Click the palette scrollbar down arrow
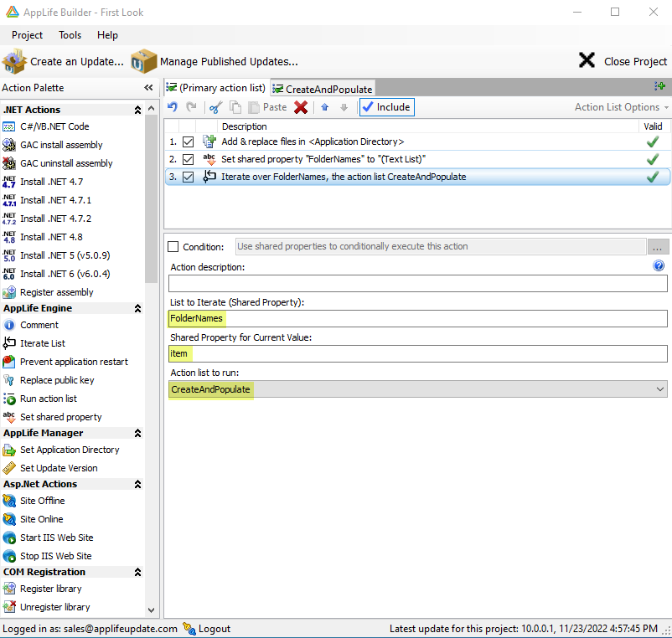 pos(152,610)
